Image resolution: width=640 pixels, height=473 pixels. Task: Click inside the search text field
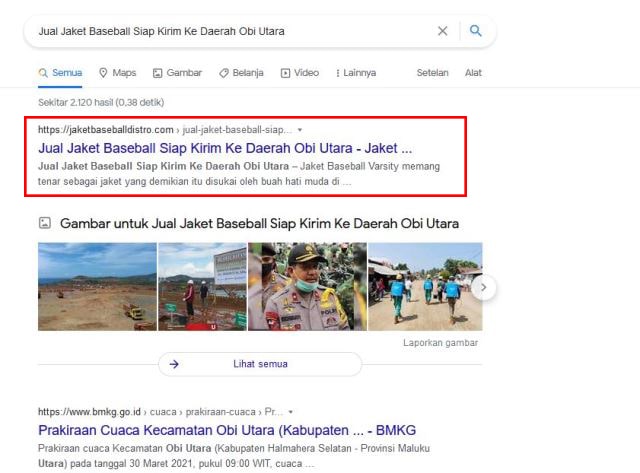pos(230,31)
